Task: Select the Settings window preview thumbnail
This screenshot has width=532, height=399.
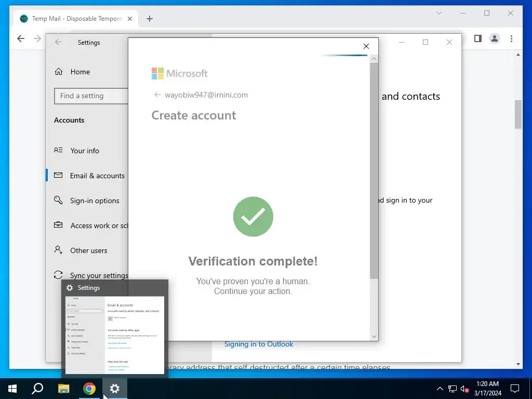Action: (x=115, y=335)
